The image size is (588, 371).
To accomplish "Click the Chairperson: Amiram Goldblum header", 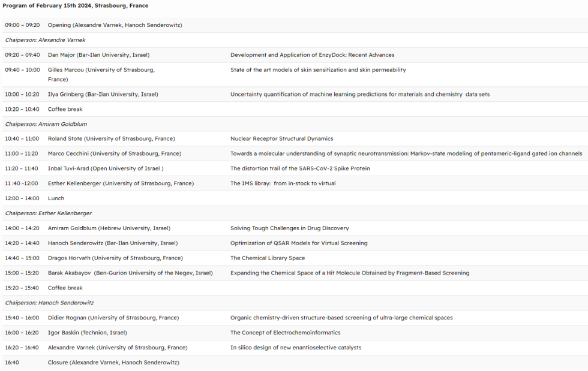I will (46, 124).
